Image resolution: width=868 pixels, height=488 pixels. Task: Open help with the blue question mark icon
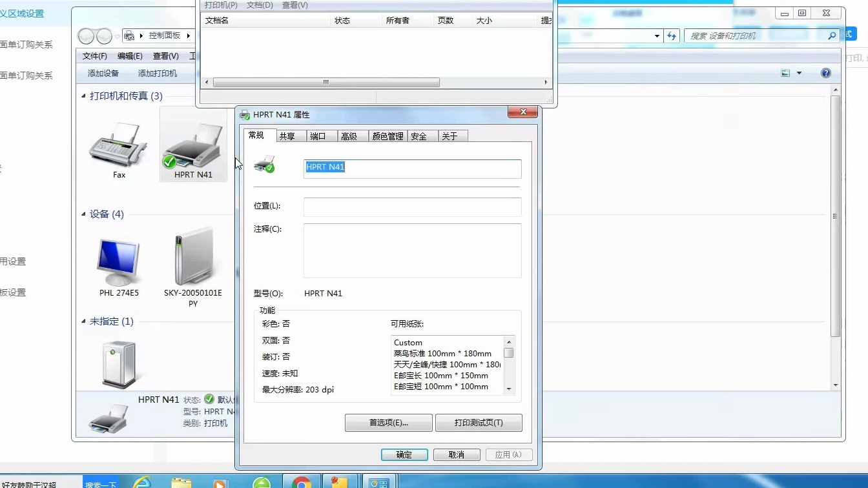825,73
